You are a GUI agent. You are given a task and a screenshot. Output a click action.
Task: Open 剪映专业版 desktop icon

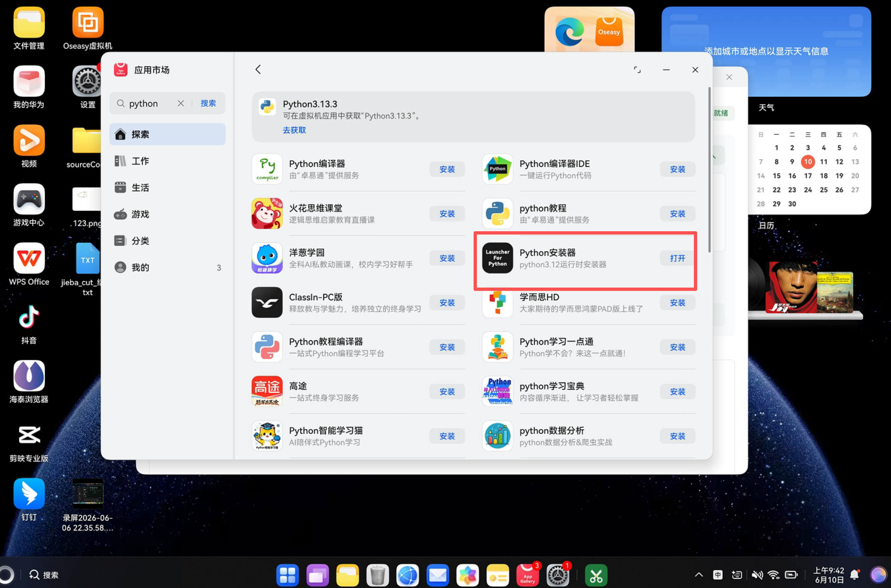(29, 435)
